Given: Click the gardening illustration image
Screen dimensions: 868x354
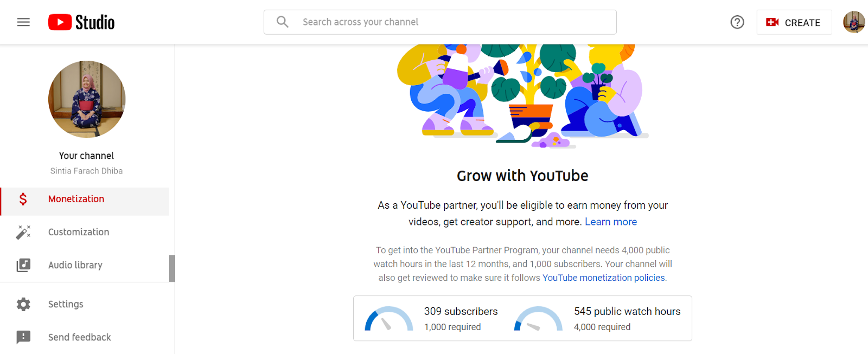Looking at the screenshot, I should pos(522,96).
